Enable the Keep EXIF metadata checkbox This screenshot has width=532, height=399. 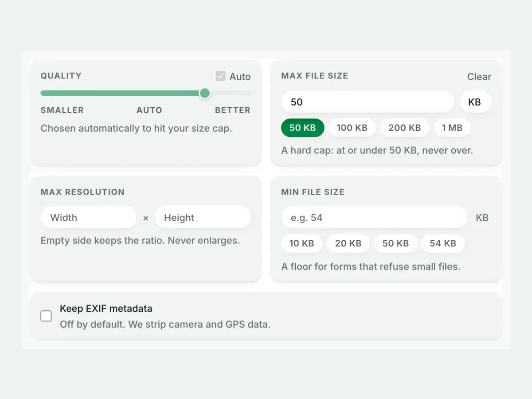pyautogui.click(x=46, y=316)
